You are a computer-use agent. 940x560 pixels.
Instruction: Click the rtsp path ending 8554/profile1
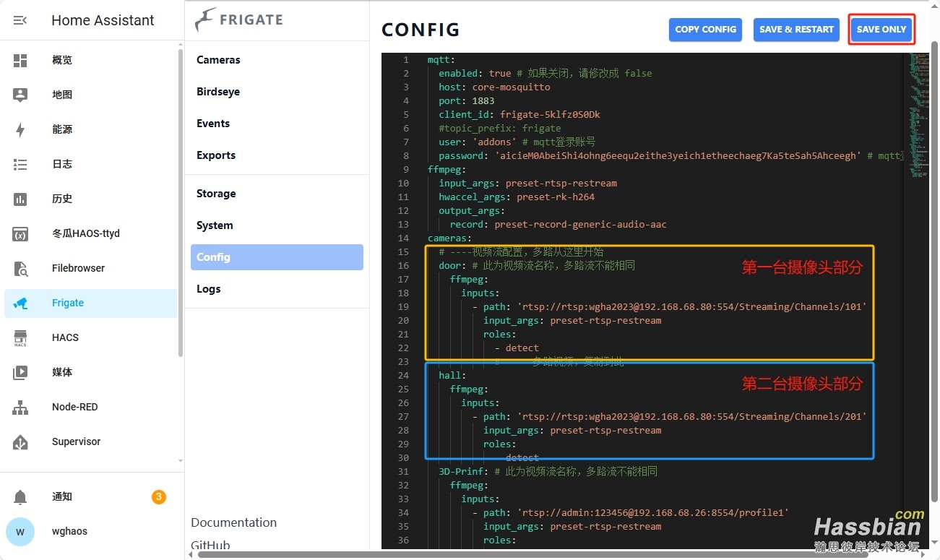click(652, 513)
